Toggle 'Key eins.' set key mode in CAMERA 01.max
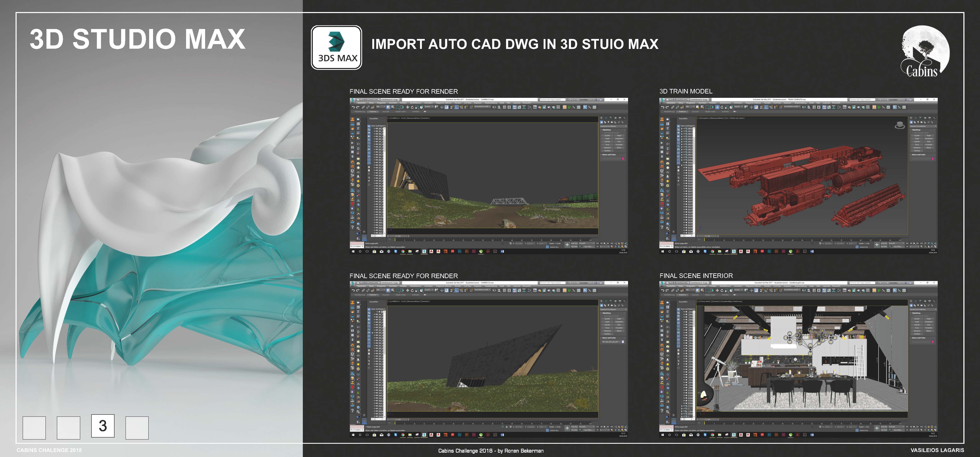Screen dimensions: 980x457 [x=575, y=247]
